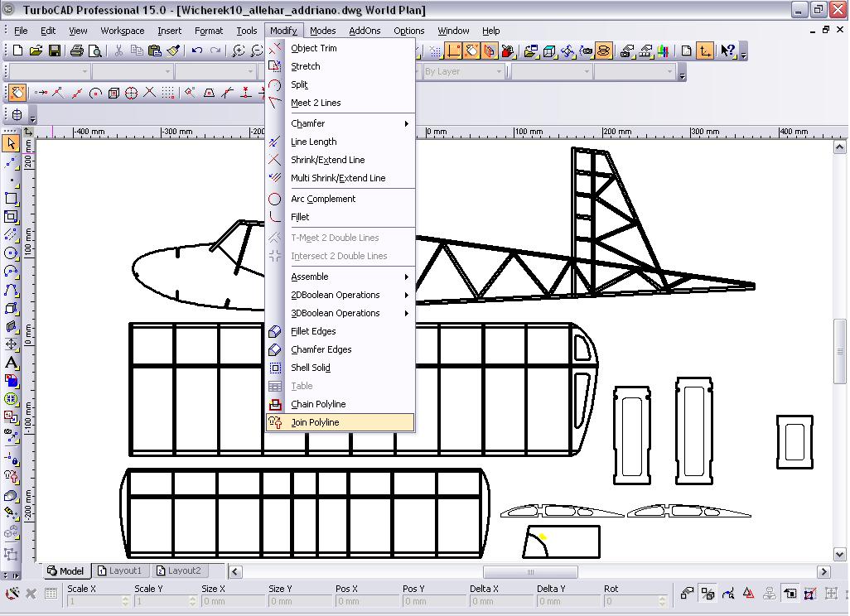Click the Save floppy disk icon
850x616 pixels.
pos(54,51)
